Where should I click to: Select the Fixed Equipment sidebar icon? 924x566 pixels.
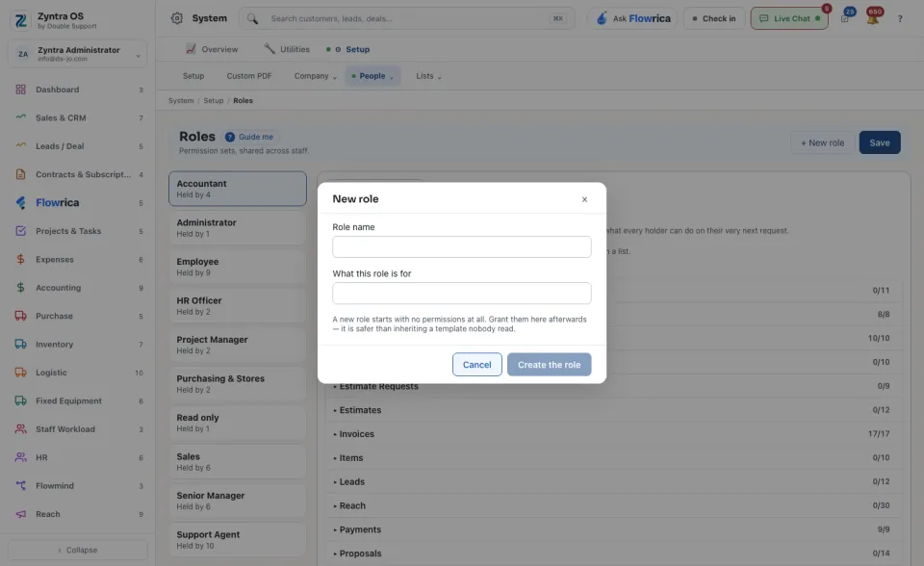pyautogui.click(x=20, y=400)
